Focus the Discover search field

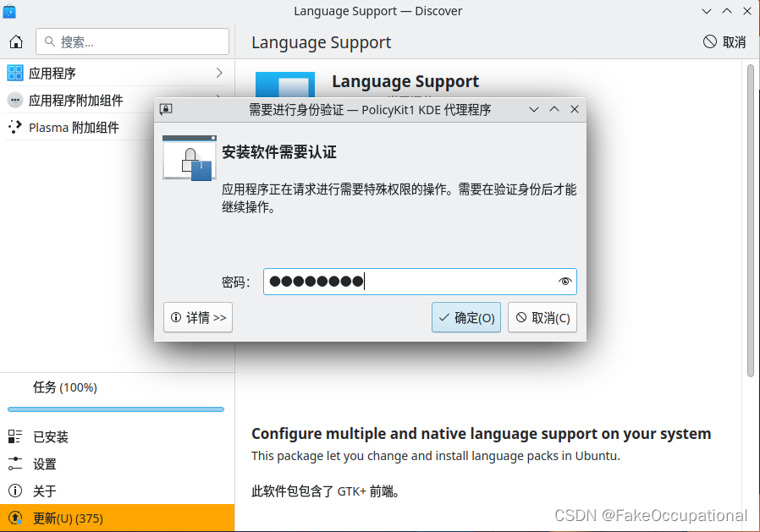point(132,41)
